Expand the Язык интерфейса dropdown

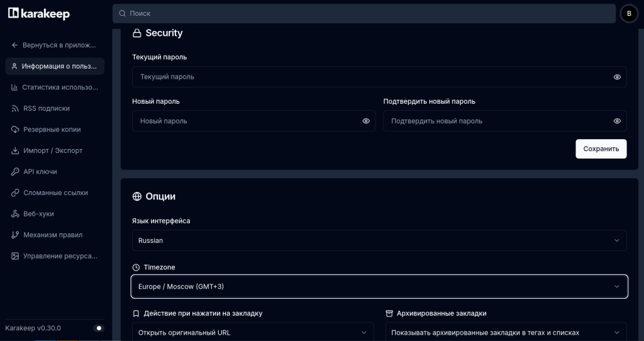[x=379, y=240]
